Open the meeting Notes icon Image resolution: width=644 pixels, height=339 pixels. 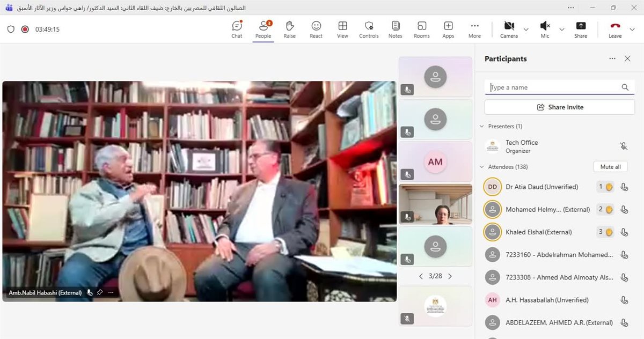(x=395, y=30)
